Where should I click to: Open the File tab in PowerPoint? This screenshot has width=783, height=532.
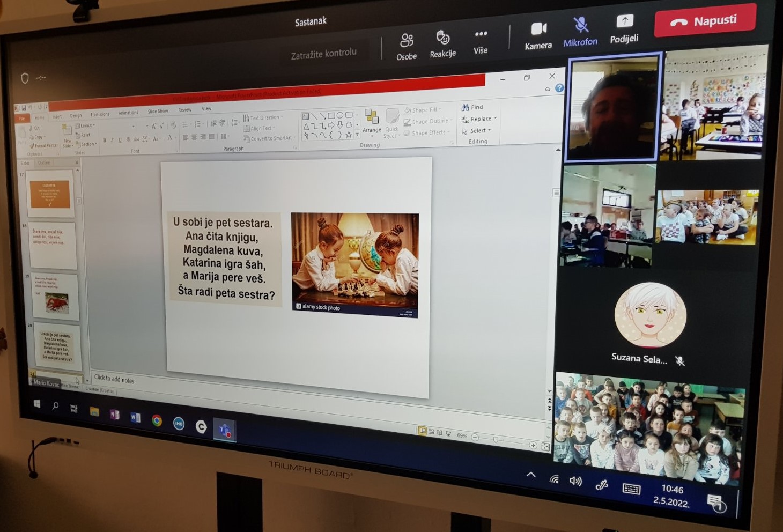click(22, 119)
